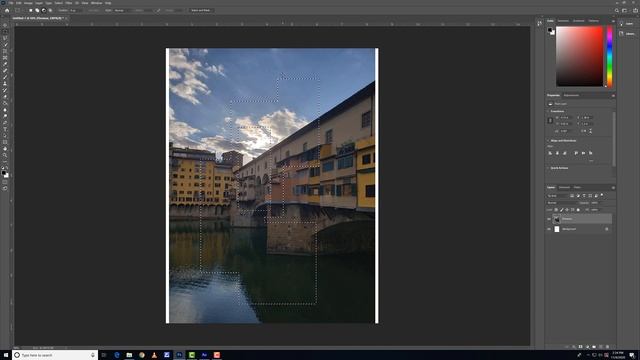Image resolution: width=640 pixels, height=360 pixels.
Task: Toggle lock transparent pixels in Layers
Action: click(556, 210)
